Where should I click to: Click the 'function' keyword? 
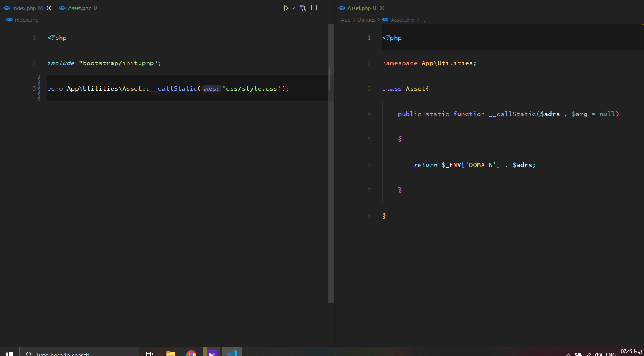click(469, 114)
